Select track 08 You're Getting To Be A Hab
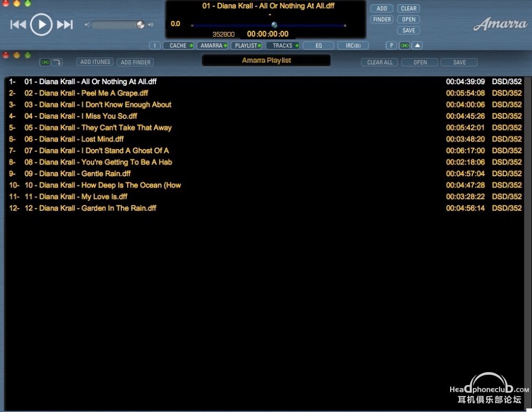Screen dimensions: 532x412 (x=264, y=162)
